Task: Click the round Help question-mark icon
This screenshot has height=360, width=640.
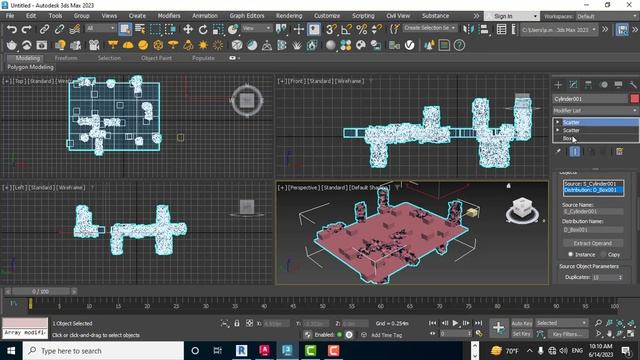Action: (459, 45)
